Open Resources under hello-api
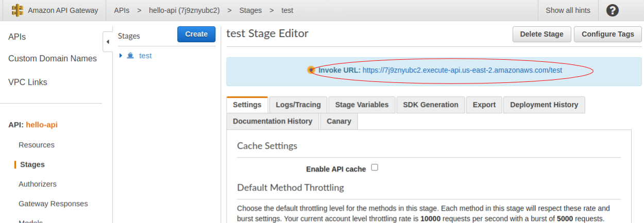The height and width of the screenshot is (223, 644). pyautogui.click(x=37, y=145)
